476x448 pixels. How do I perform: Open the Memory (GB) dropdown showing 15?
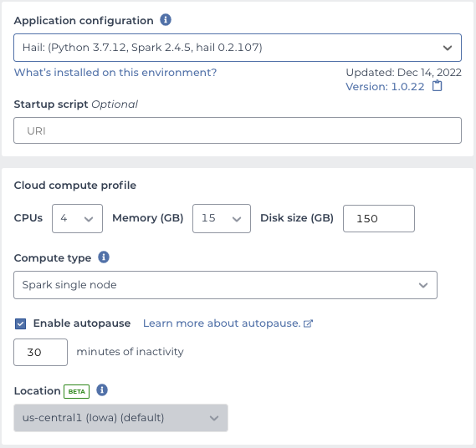(x=222, y=218)
